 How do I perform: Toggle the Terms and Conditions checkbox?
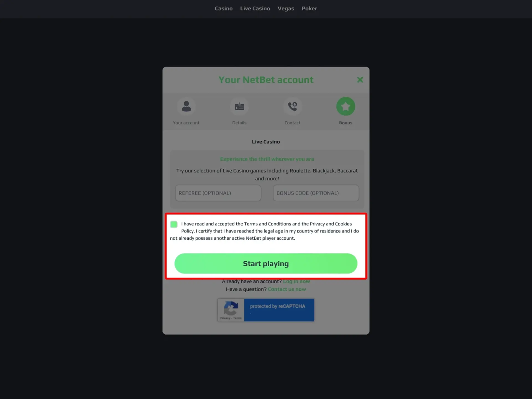(x=174, y=224)
